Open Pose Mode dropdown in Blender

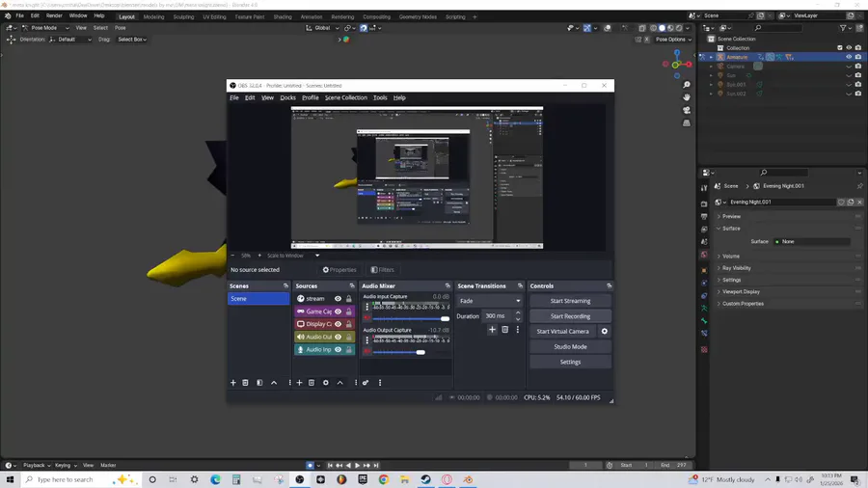[46, 28]
